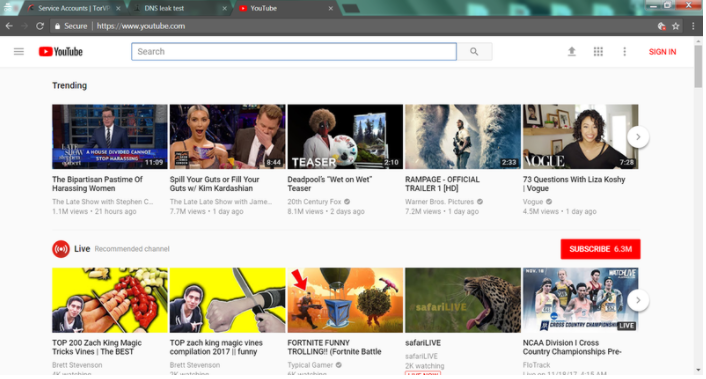706x379 pixels.
Task: Visit Warner Bros. Pictures channel
Action: coord(439,202)
